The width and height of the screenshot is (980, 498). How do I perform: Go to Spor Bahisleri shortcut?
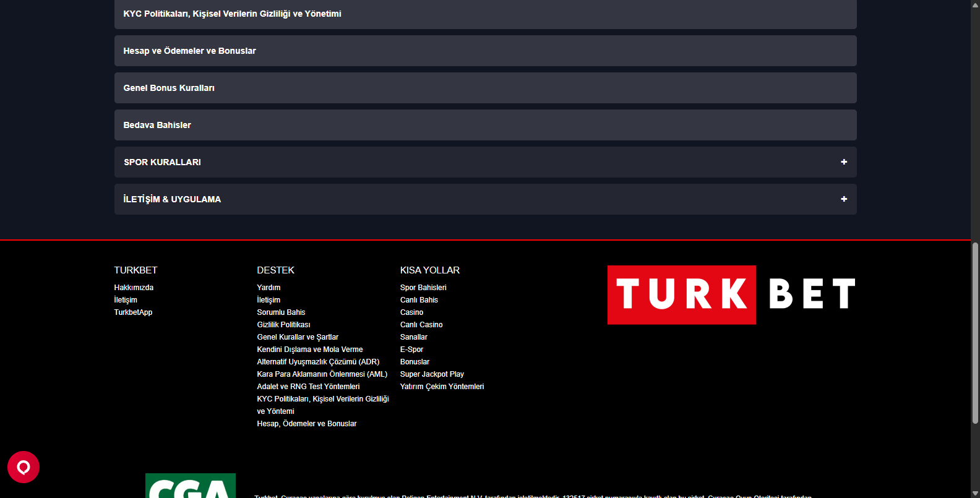coord(423,288)
